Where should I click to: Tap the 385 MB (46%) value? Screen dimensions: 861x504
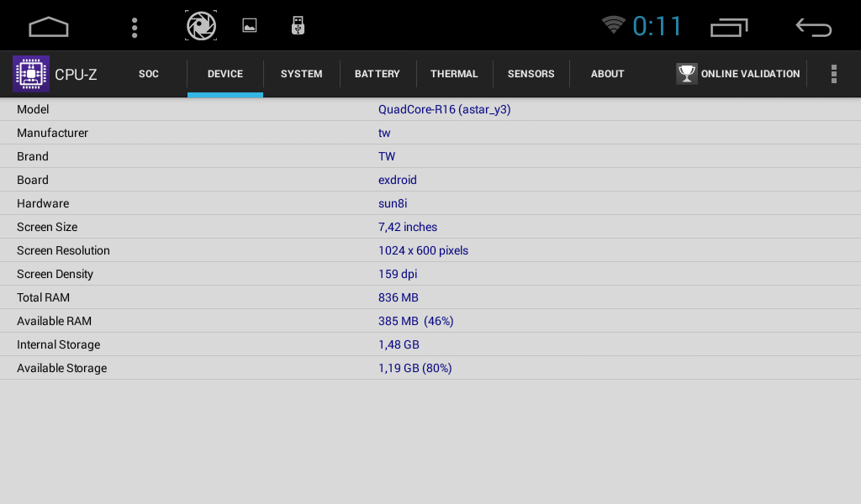pyautogui.click(x=415, y=322)
